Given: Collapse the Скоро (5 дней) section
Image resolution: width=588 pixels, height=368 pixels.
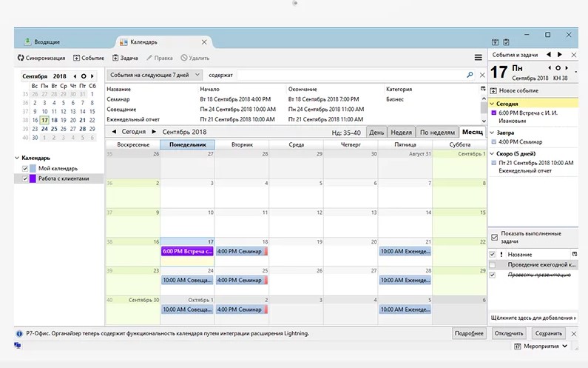Looking at the screenshot, I should (492, 153).
